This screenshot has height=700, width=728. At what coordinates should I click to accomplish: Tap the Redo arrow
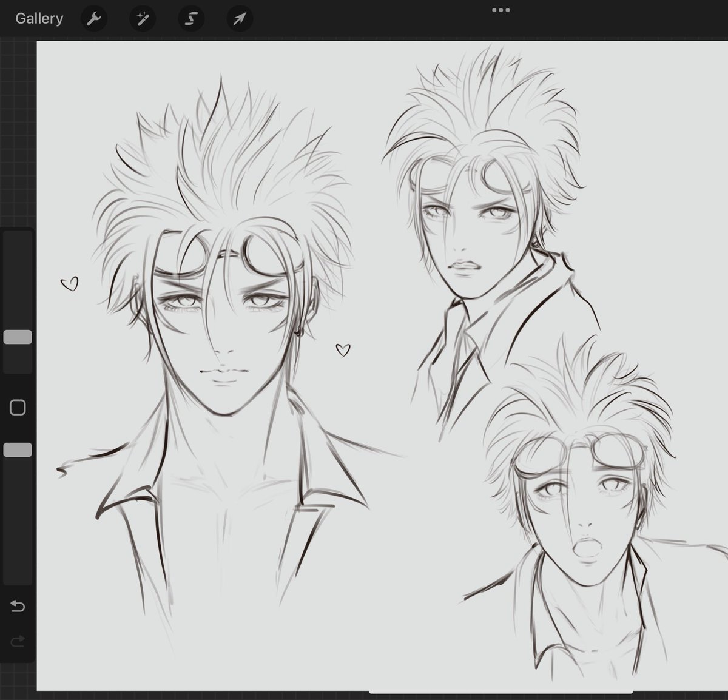click(x=18, y=640)
